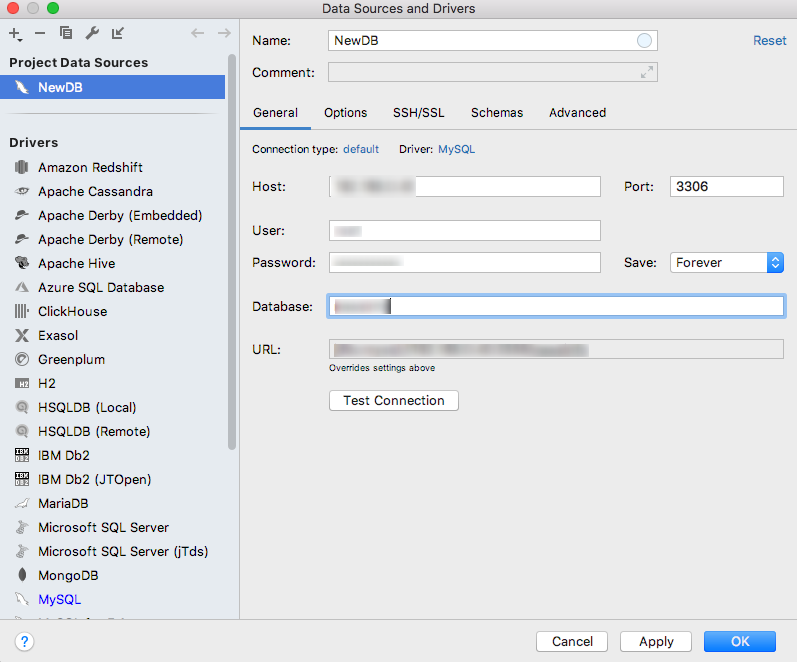Click the duplicate data source icon

66,33
